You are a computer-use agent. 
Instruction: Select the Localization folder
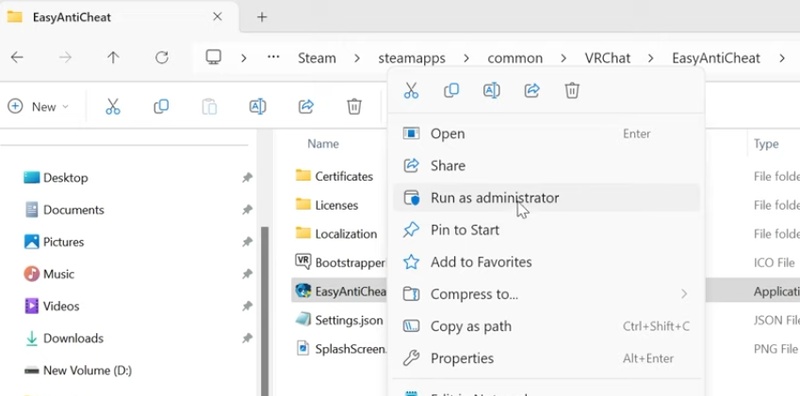(337, 234)
